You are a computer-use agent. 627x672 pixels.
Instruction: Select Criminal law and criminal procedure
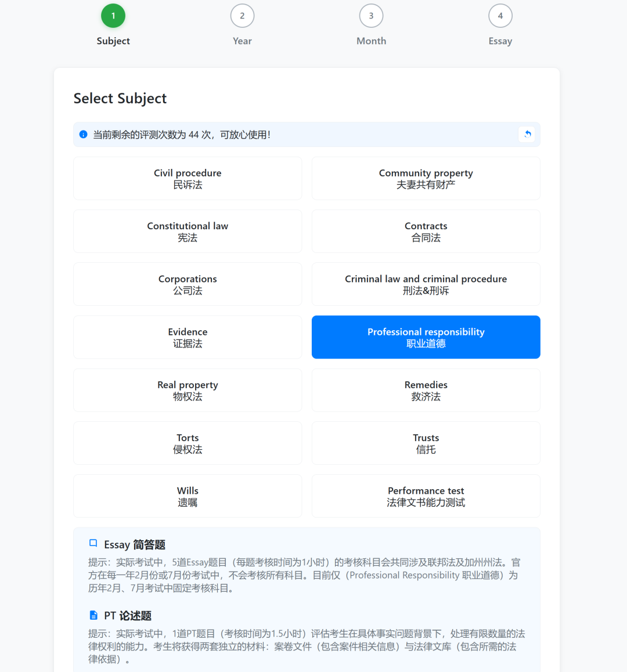426,284
